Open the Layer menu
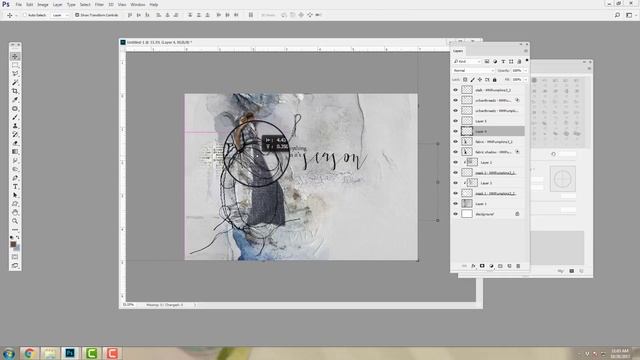Image resolution: width=640 pixels, height=360 pixels. [58, 4]
